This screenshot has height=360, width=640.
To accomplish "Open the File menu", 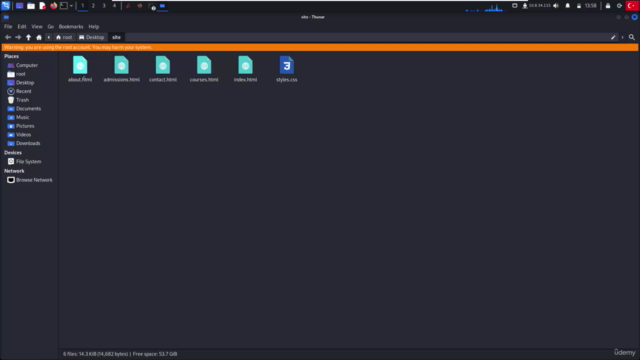I will click(x=8, y=27).
